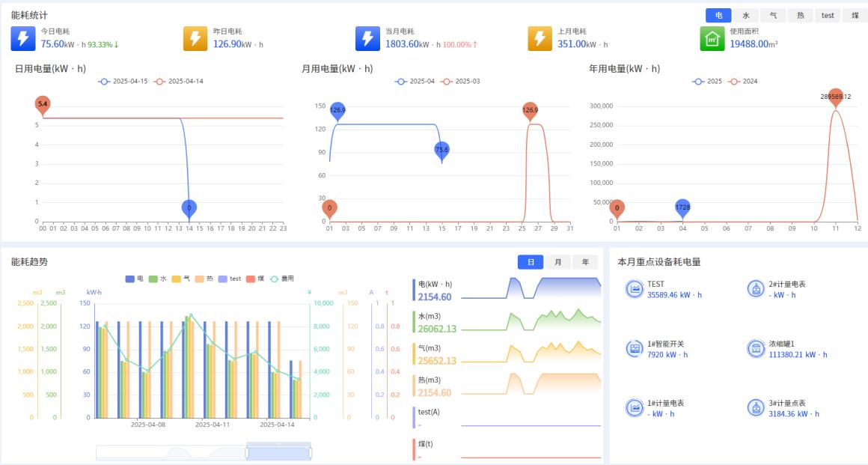868x465 pixels.
Task: Click the 3#计量点表 device icon
Action: point(756,408)
